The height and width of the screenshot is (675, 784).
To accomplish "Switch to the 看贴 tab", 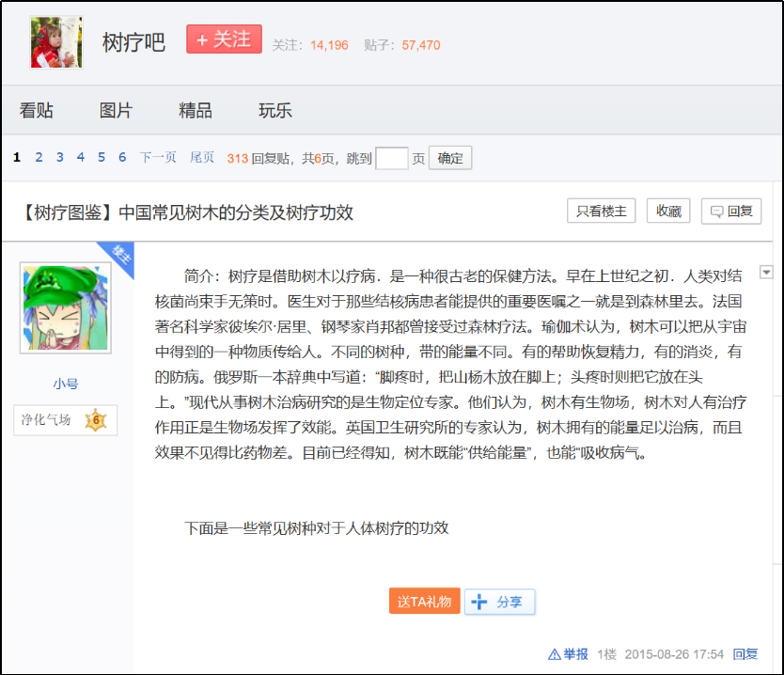I will tap(36, 110).
